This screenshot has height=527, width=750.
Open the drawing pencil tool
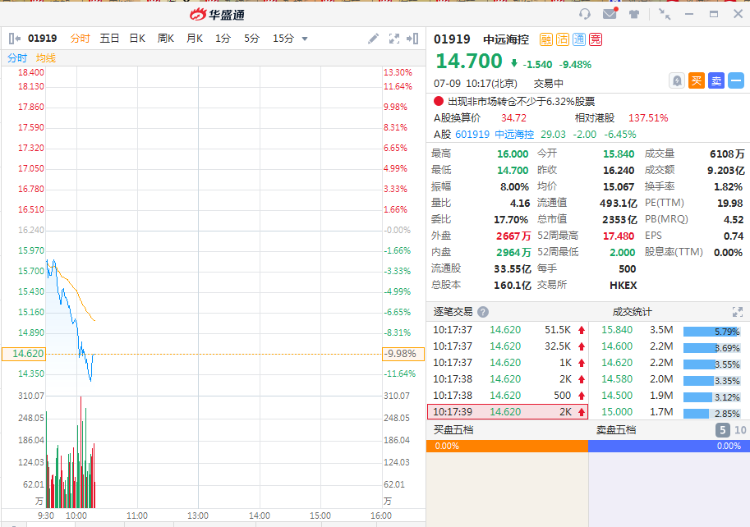click(x=374, y=39)
